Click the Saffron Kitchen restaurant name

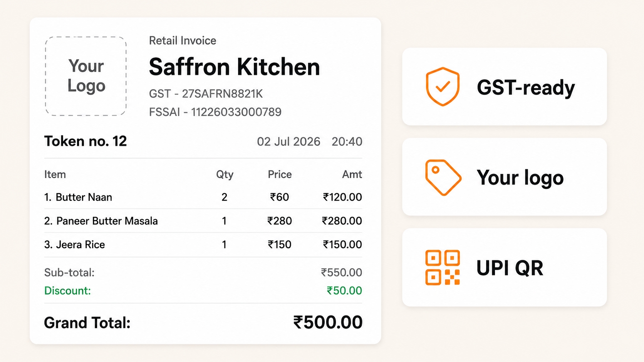point(234,67)
